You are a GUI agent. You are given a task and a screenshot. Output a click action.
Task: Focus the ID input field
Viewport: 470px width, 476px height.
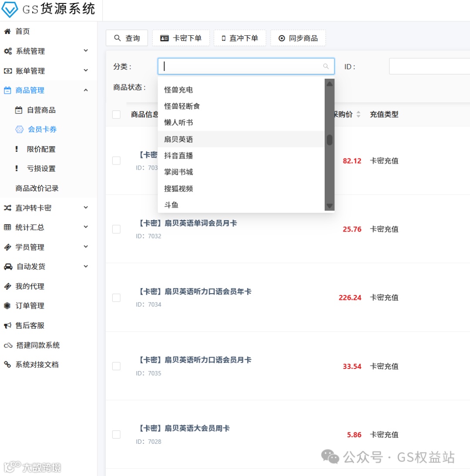coord(430,66)
